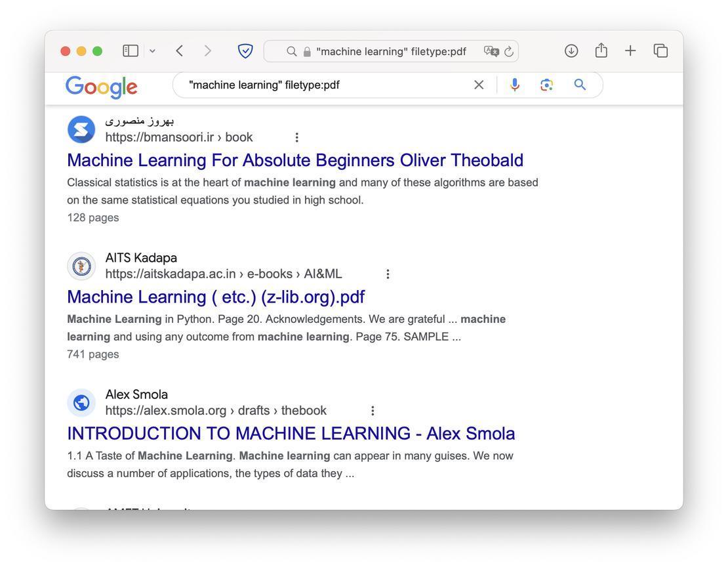Click the translate page icon
The image size is (728, 569).
click(491, 51)
